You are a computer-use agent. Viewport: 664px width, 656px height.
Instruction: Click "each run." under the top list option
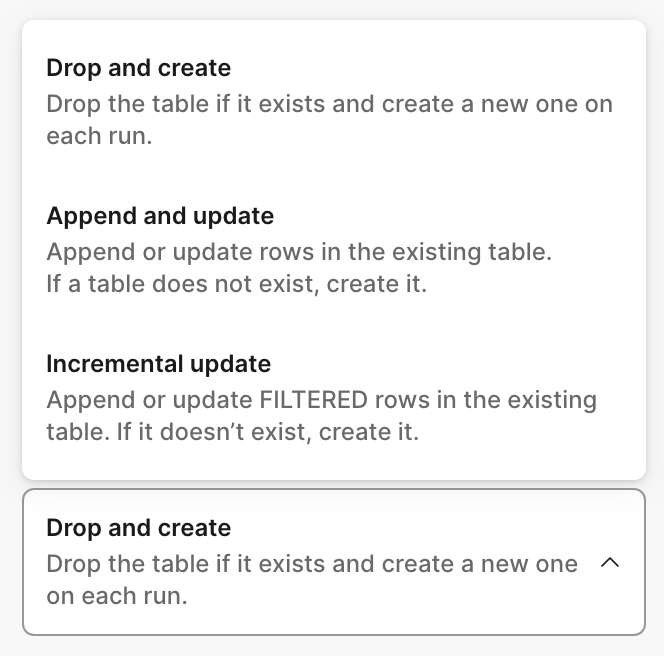coord(99,136)
